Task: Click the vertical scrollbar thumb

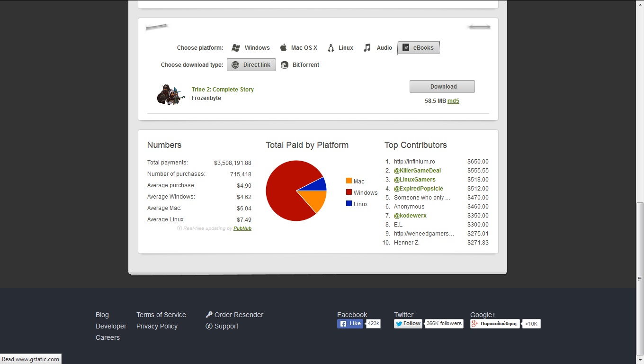Action: [640, 279]
